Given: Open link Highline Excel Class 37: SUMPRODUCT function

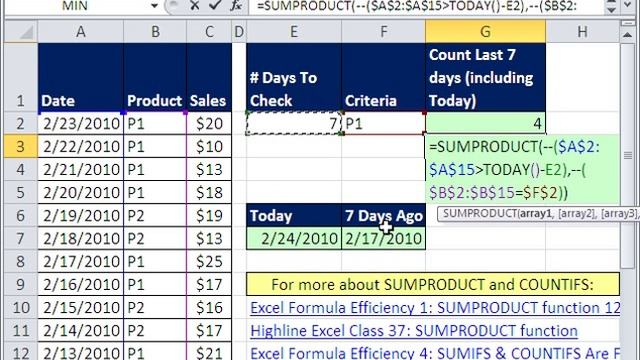Looking at the screenshot, I should (x=414, y=331).
